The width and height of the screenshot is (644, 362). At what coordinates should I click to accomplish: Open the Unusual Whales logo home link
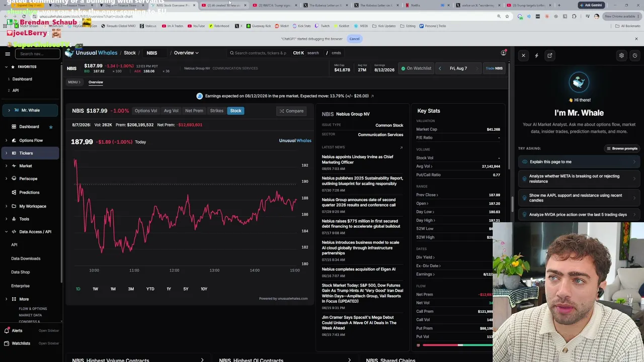pos(92,53)
